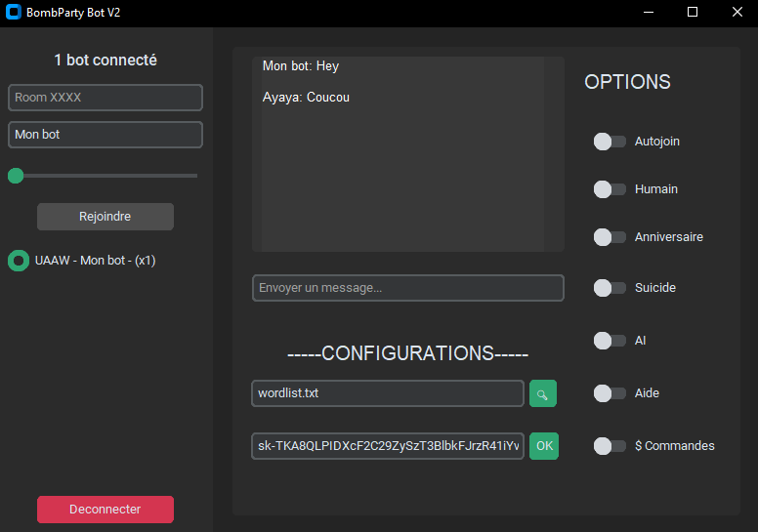Click the green slider handle
Viewport: 758px width, 532px height.
(x=16, y=176)
